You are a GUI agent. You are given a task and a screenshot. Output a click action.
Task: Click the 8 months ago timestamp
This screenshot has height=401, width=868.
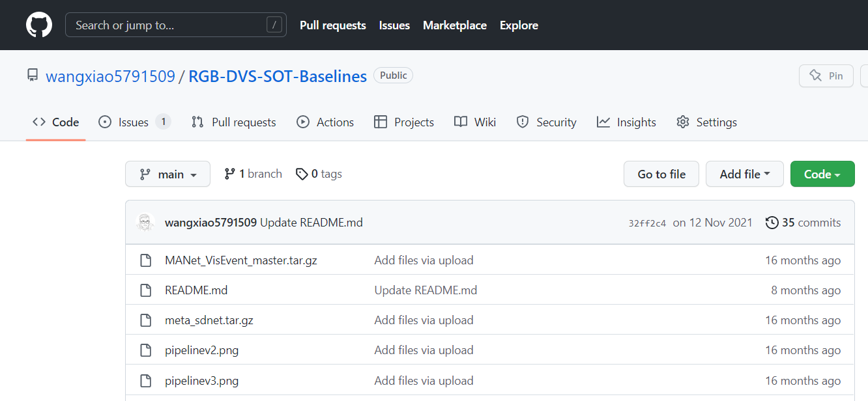coord(806,290)
